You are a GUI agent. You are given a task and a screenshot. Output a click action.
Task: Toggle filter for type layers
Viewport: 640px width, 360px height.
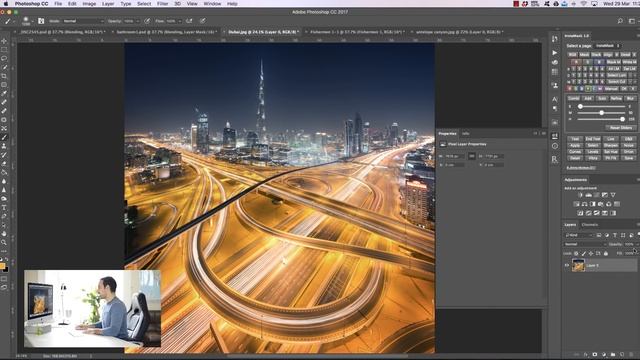click(x=615, y=235)
